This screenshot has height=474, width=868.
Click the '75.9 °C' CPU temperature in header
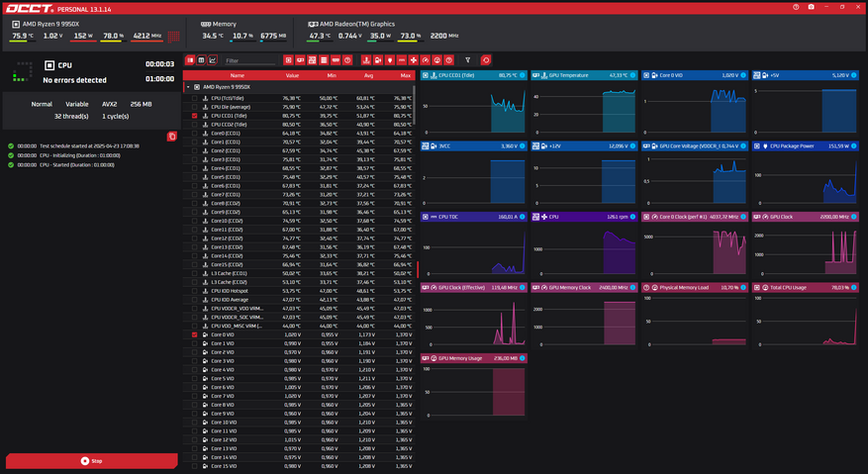23,36
